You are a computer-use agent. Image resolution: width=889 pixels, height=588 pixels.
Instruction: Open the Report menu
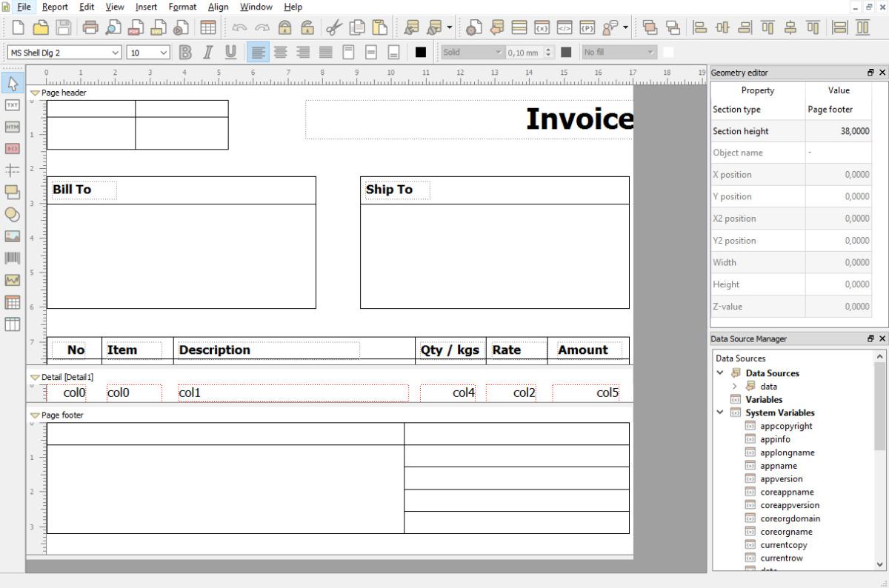[55, 7]
